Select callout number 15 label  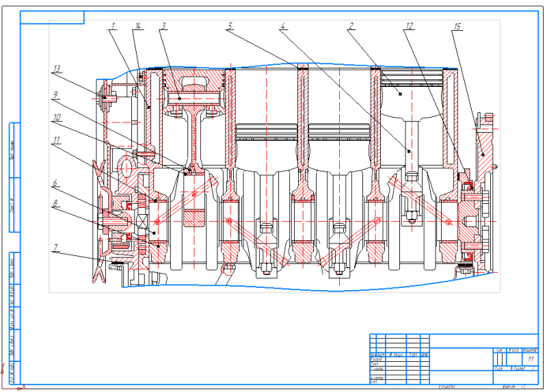[457, 26]
